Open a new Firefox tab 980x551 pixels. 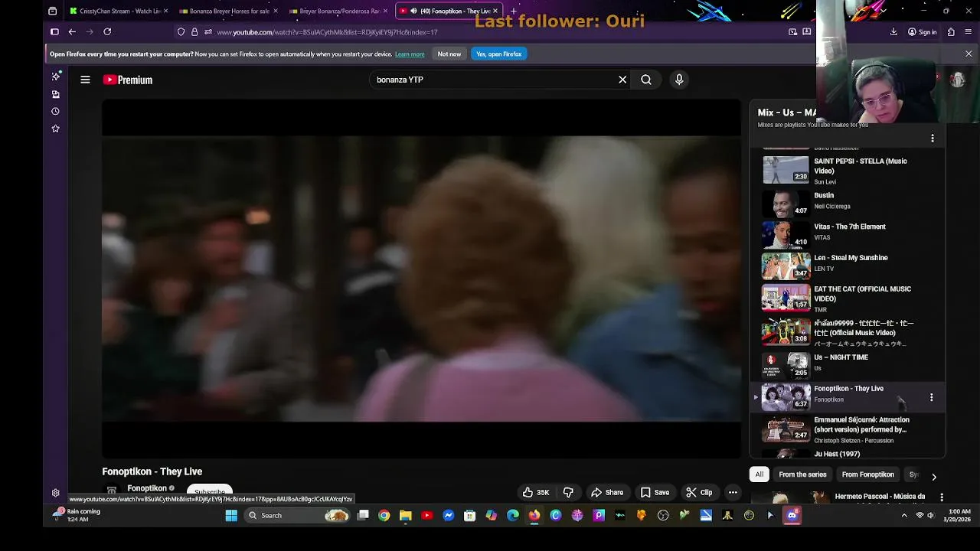coord(514,11)
